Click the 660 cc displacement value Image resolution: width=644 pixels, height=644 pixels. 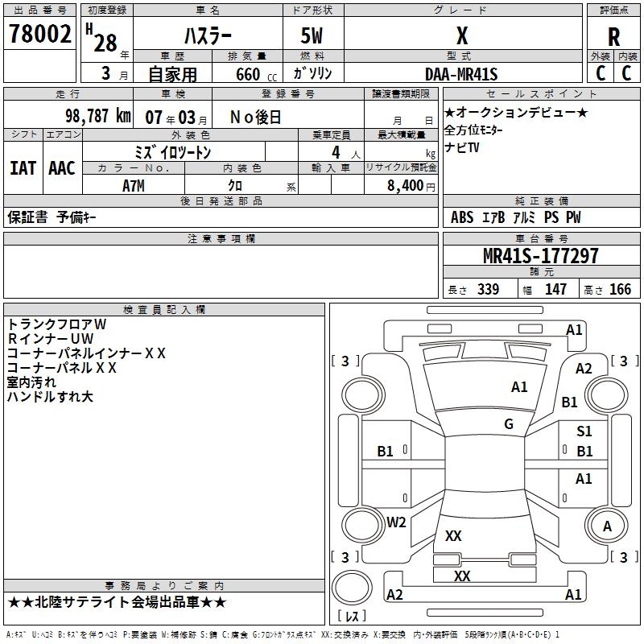pyautogui.click(x=257, y=74)
